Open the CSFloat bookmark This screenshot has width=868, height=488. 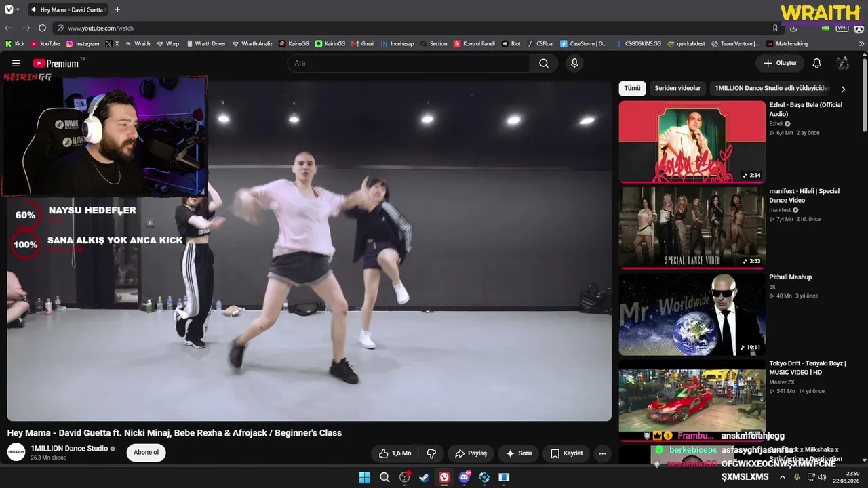(x=540, y=44)
